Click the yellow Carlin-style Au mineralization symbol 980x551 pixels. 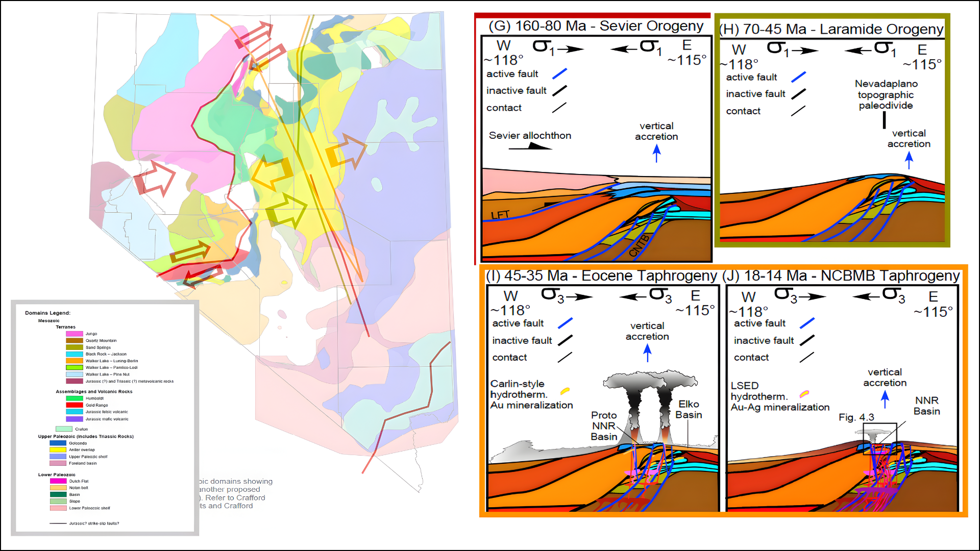coord(565,391)
